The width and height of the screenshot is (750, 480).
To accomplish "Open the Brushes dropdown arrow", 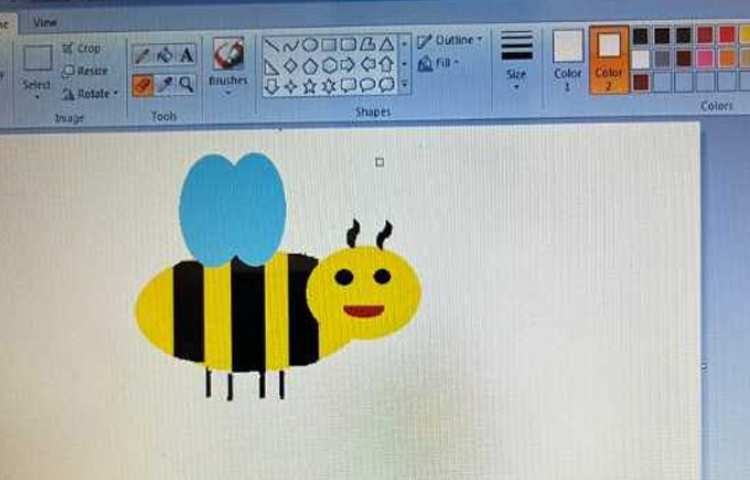I will pos(228,93).
